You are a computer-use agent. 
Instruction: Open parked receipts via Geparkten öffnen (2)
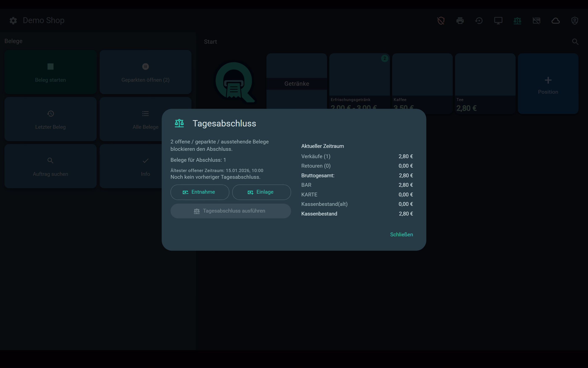click(x=146, y=72)
